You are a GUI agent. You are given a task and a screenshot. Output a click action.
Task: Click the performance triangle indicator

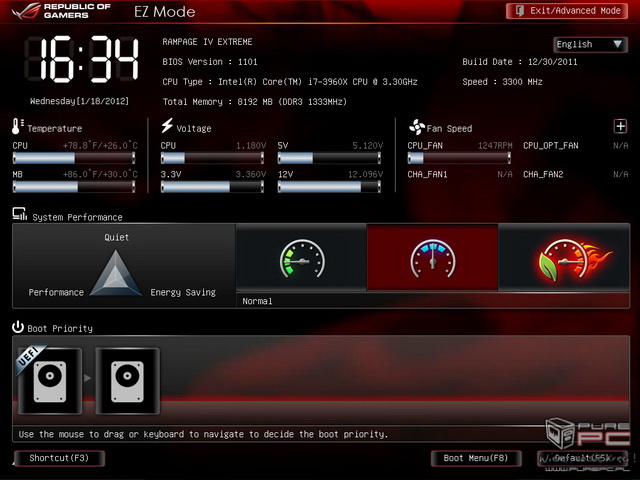coord(116,273)
